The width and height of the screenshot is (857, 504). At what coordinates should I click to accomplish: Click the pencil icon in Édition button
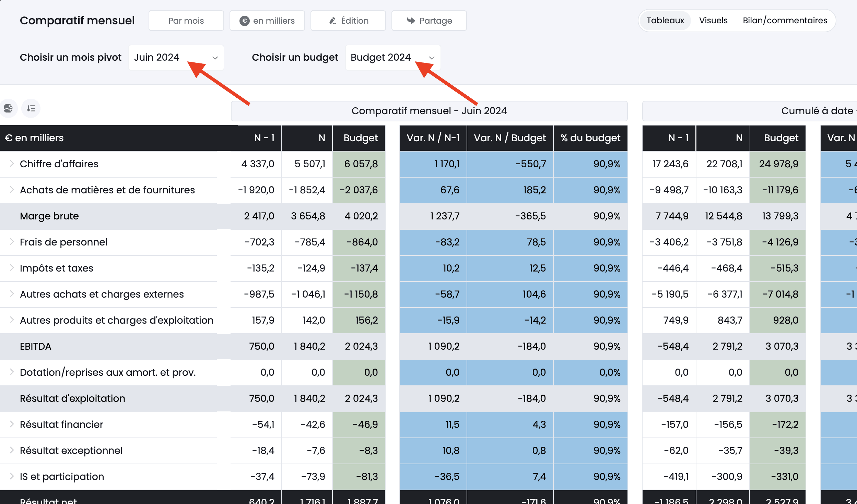tap(332, 21)
